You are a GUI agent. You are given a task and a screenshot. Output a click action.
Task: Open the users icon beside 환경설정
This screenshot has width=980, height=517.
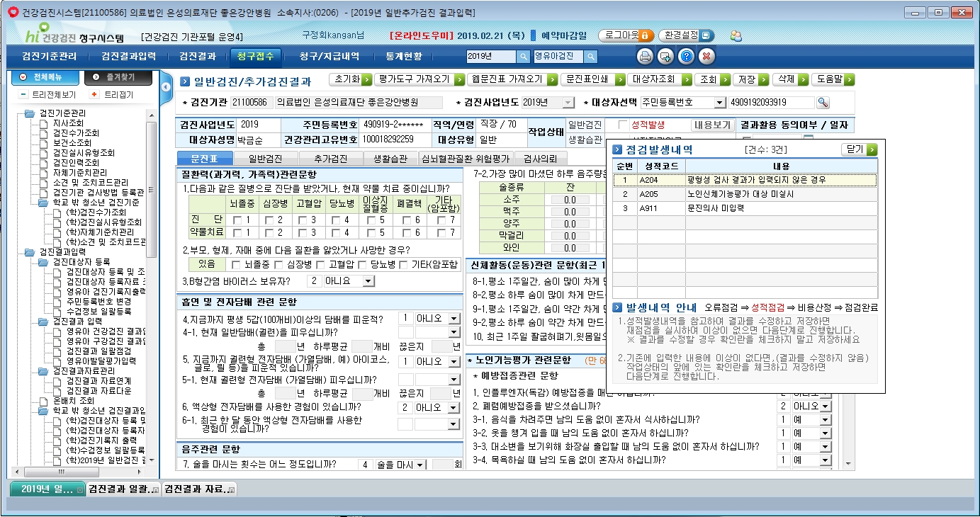(736, 35)
